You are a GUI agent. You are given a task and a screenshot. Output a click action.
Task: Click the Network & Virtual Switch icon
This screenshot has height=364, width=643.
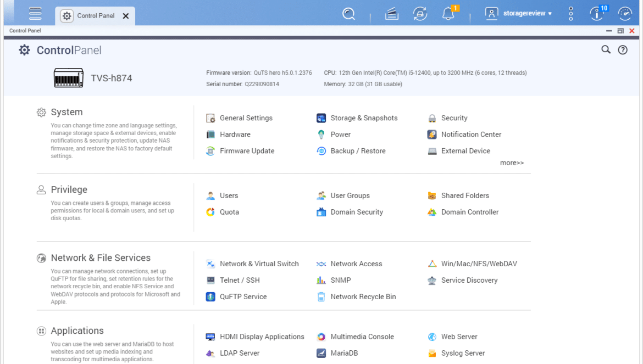coord(210,264)
